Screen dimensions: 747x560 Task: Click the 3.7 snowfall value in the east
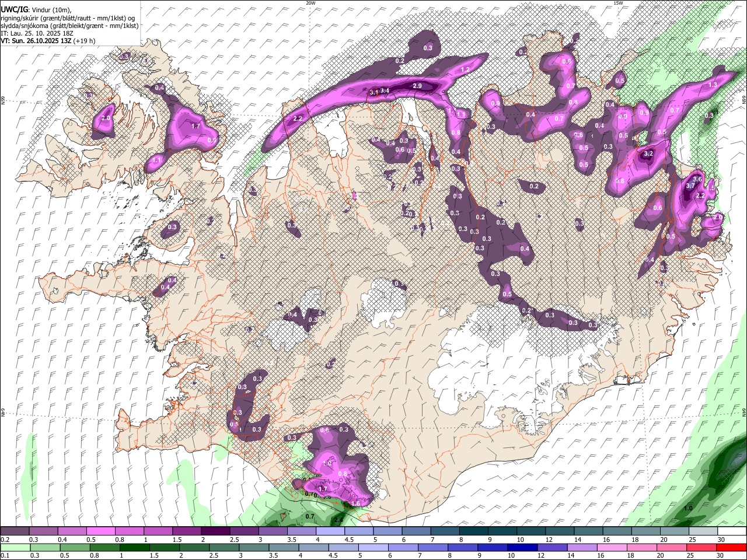(x=690, y=185)
